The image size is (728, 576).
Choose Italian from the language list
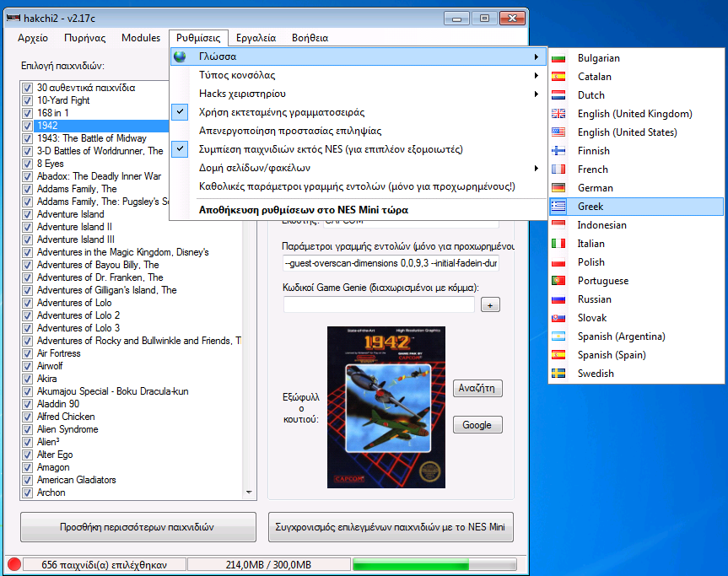tap(636, 244)
